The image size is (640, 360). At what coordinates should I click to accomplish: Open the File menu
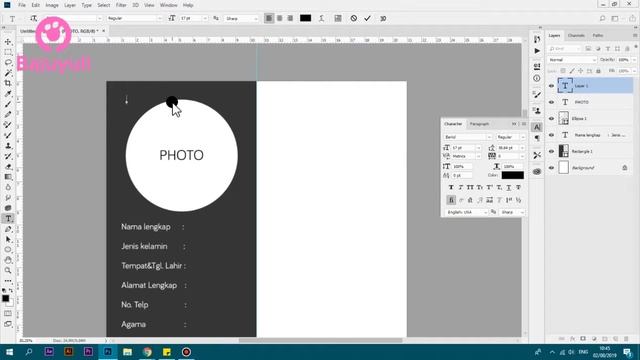[22, 5]
